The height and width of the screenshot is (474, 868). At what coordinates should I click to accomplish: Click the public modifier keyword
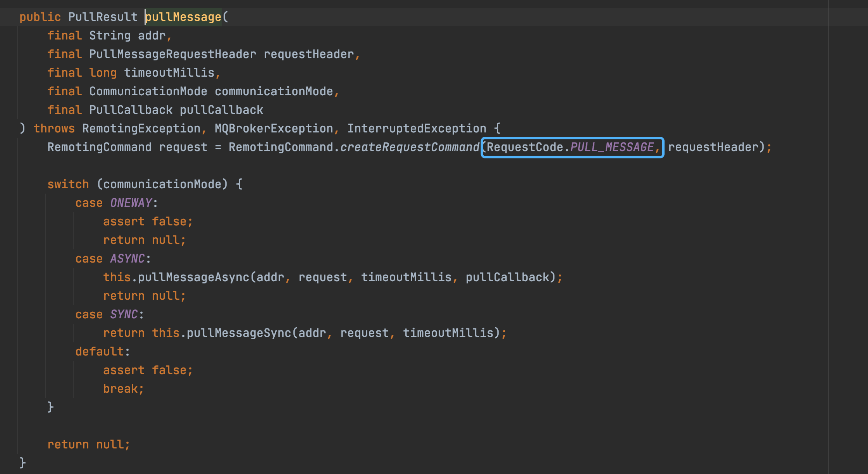point(40,17)
